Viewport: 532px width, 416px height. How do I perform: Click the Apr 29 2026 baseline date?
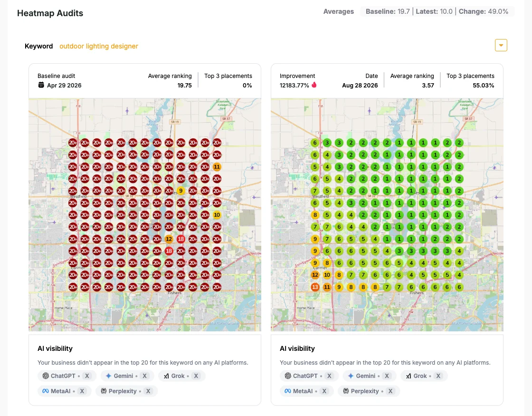pyautogui.click(x=64, y=85)
